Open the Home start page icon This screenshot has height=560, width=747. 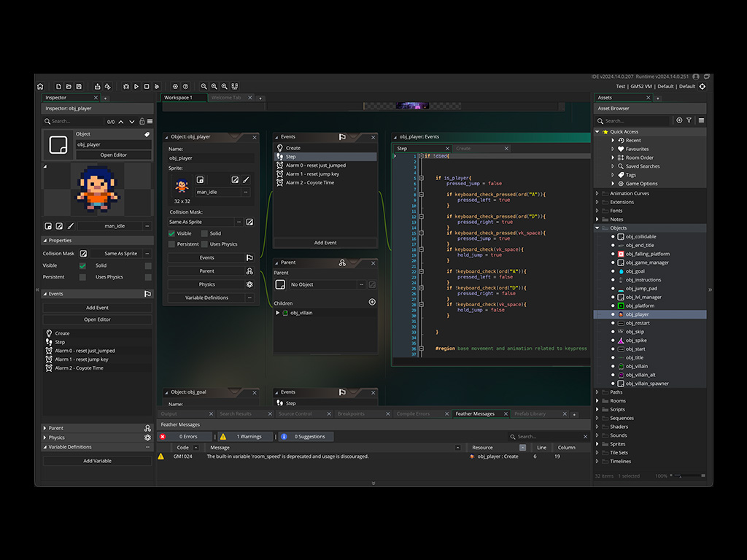point(40,86)
